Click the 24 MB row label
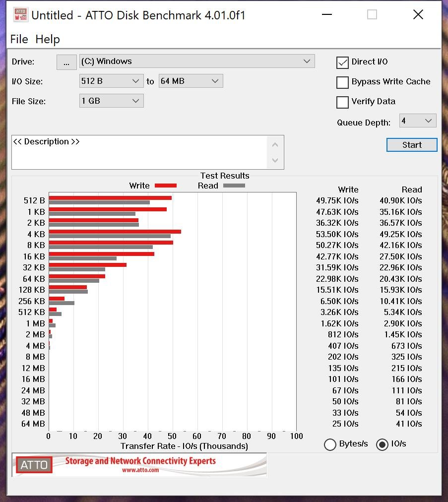Screen dimensions: 448x502 33,390
